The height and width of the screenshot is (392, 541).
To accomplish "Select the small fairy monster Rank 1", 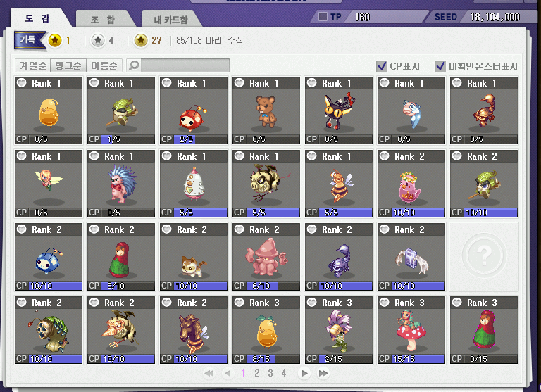I will click(x=49, y=184).
